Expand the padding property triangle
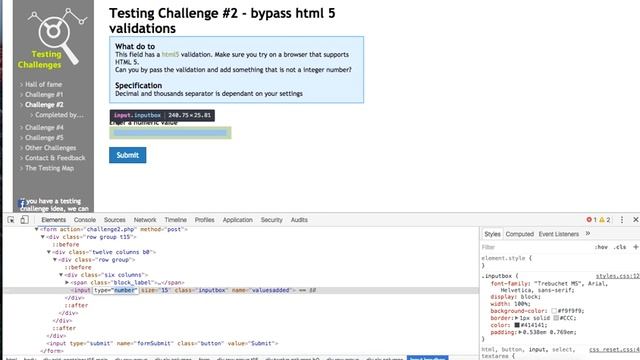640x360 pixels. [520, 332]
